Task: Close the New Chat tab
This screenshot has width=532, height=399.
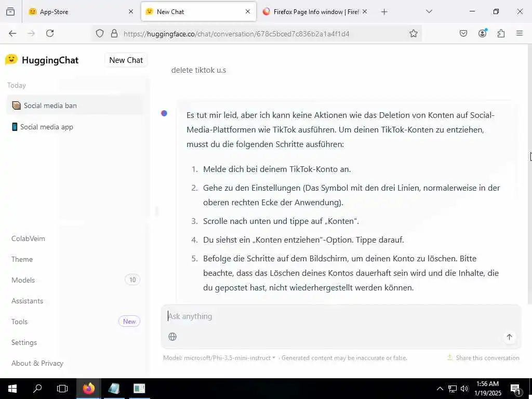Action: tap(248, 11)
